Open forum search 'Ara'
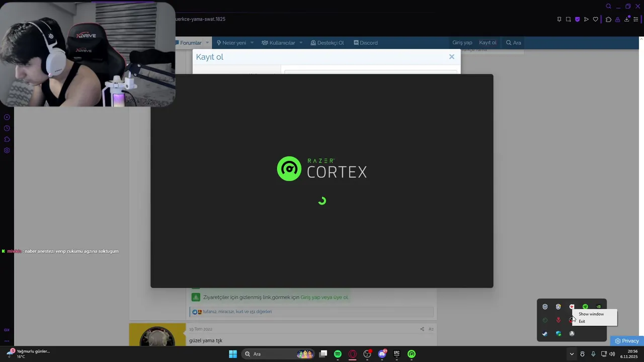 [x=514, y=43]
